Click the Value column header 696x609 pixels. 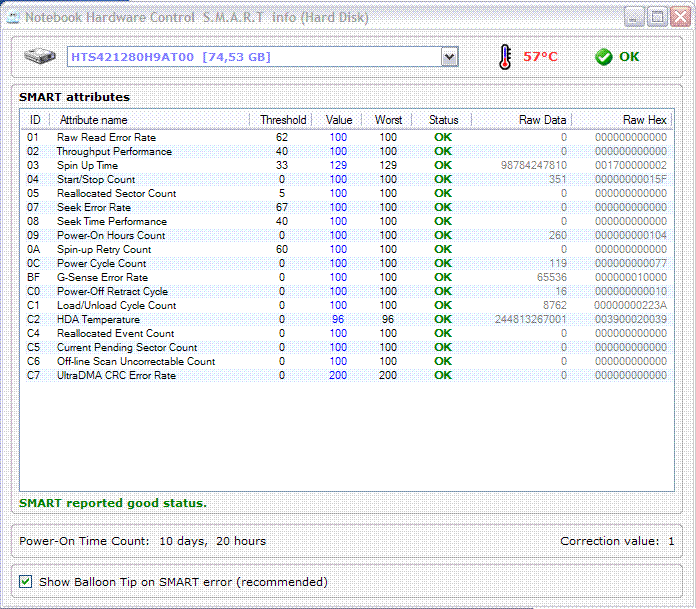[337, 120]
